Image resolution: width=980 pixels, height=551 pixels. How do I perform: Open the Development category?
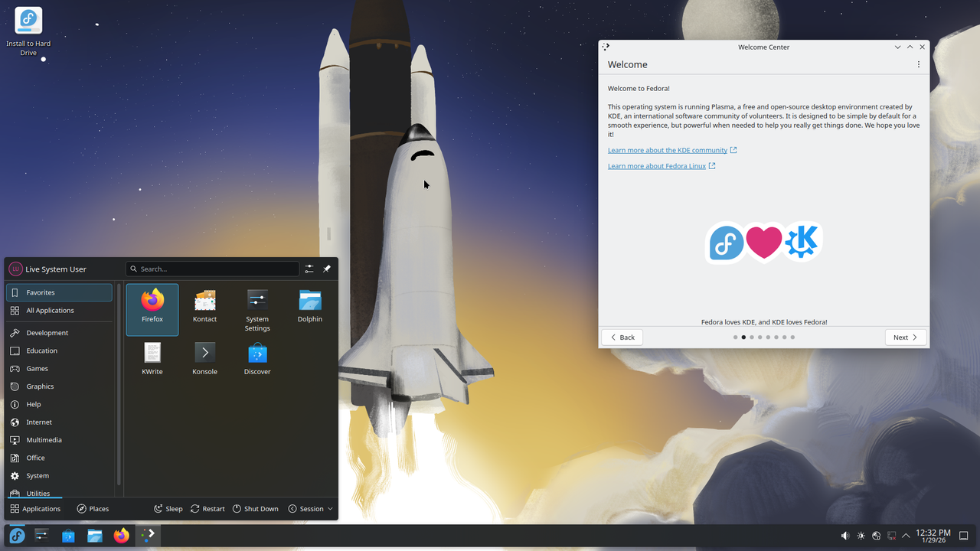(59, 333)
